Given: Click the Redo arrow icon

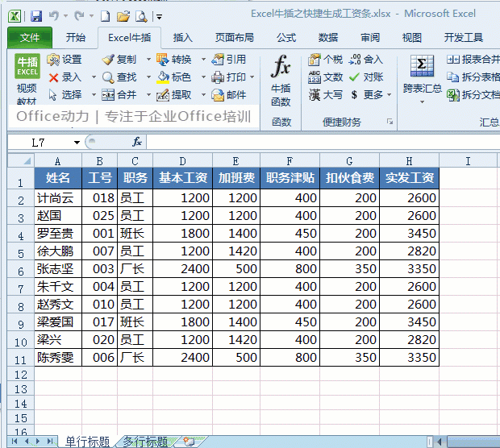Looking at the screenshot, I should pos(79,15).
